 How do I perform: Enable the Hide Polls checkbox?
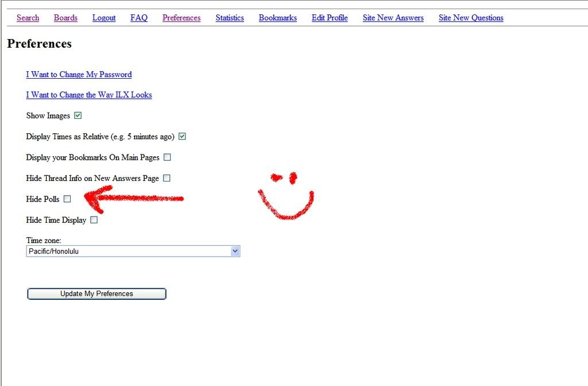tap(67, 199)
